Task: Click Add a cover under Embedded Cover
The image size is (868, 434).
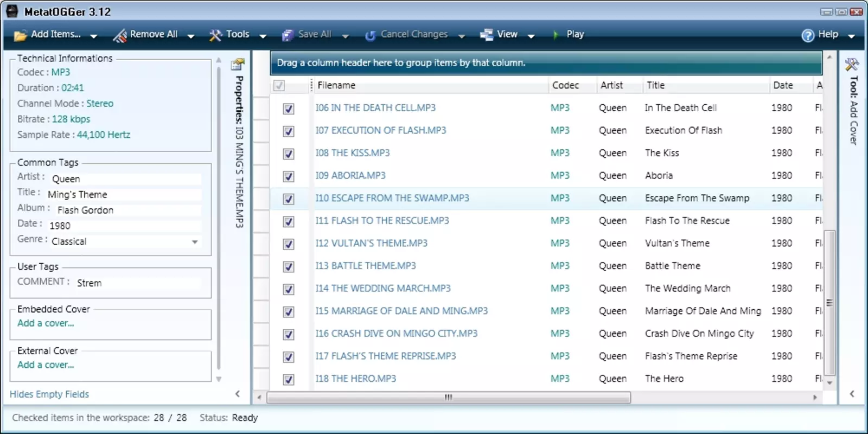Action: tap(46, 323)
